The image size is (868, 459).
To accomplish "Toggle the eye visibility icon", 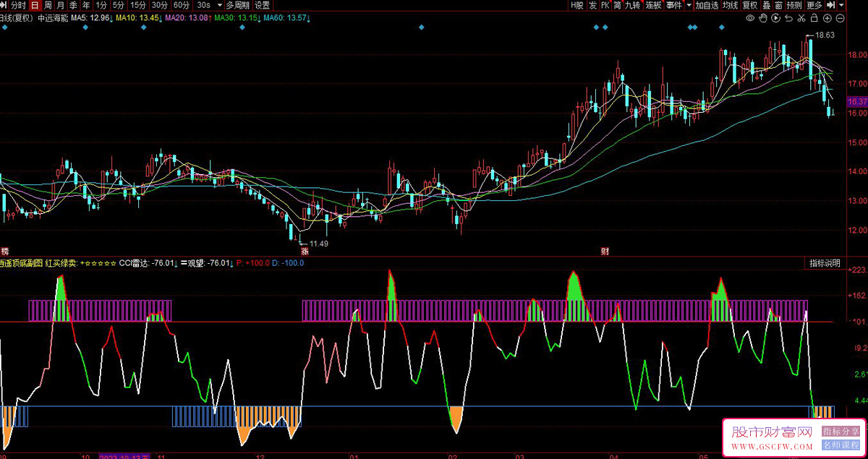I will click(x=750, y=17).
